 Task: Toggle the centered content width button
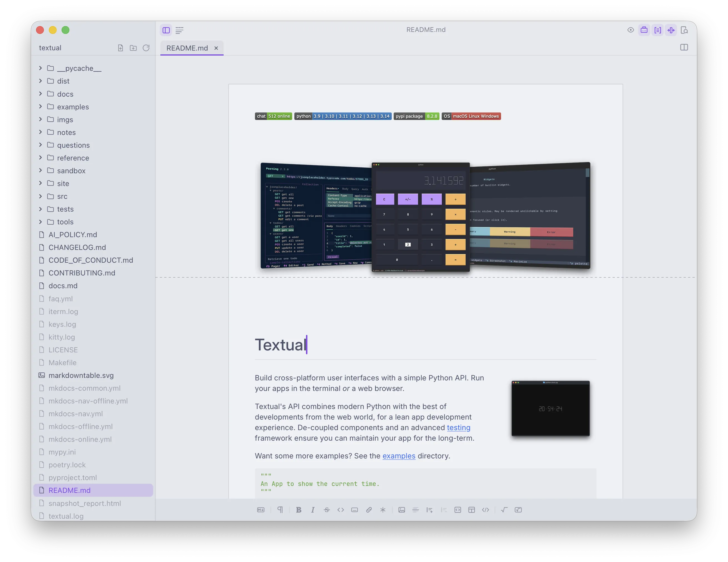click(671, 30)
